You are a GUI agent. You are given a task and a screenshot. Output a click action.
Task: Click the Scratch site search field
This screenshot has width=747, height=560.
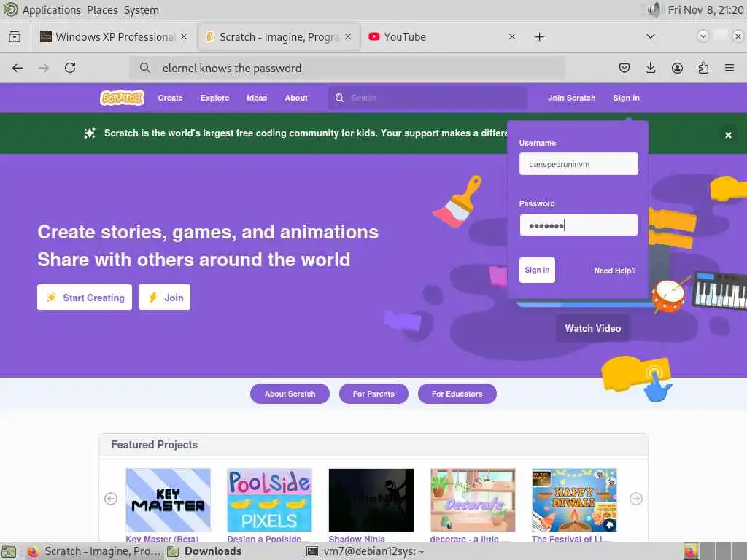click(427, 98)
